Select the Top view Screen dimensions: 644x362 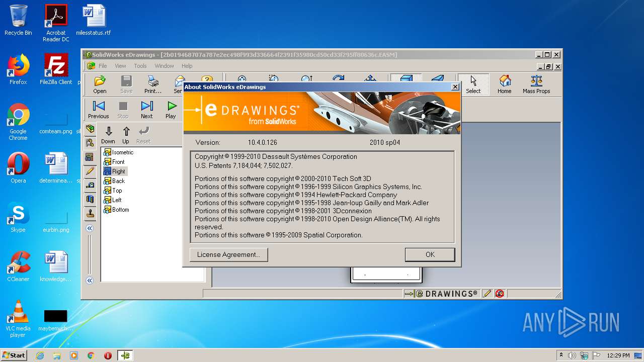pyautogui.click(x=113, y=191)
